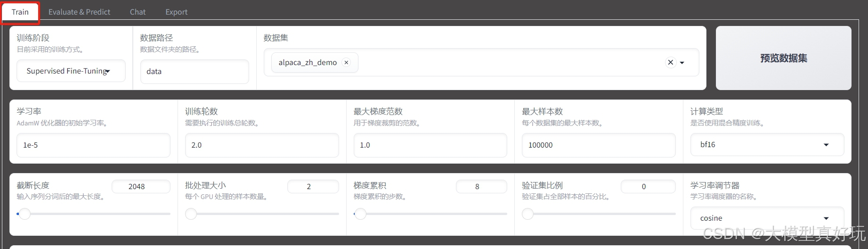Click the data path input field
Image resolution: width=868 pixels, height=249 pixels.
coord(195,71)
